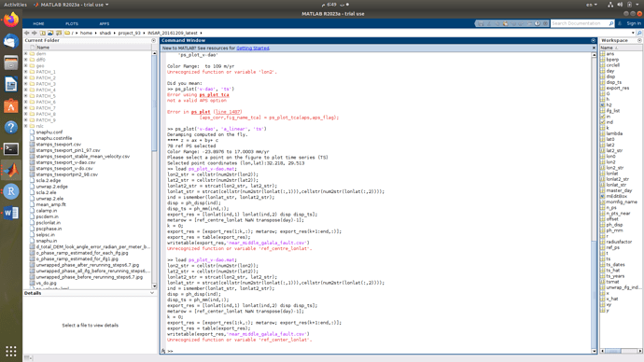644x362 pixels.
Task: Click home in the address path
Action: click(x=86, y=33)
